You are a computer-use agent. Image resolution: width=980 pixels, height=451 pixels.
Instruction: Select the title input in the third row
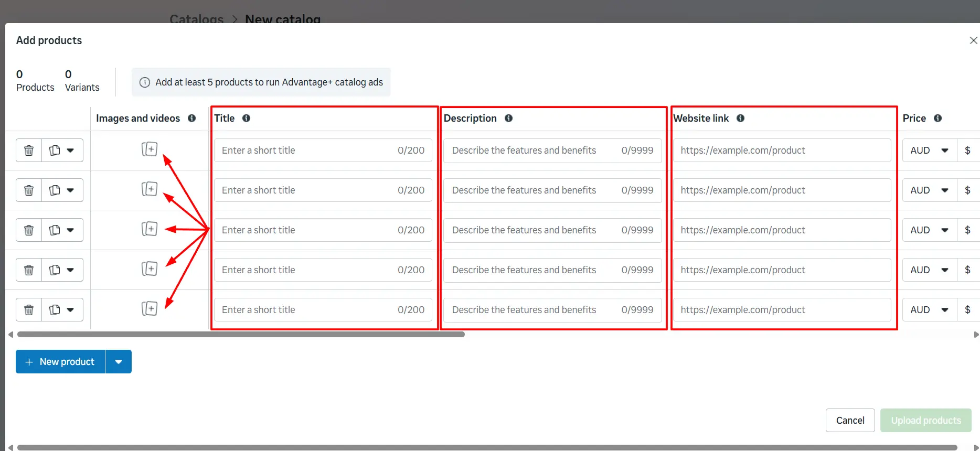323,230
